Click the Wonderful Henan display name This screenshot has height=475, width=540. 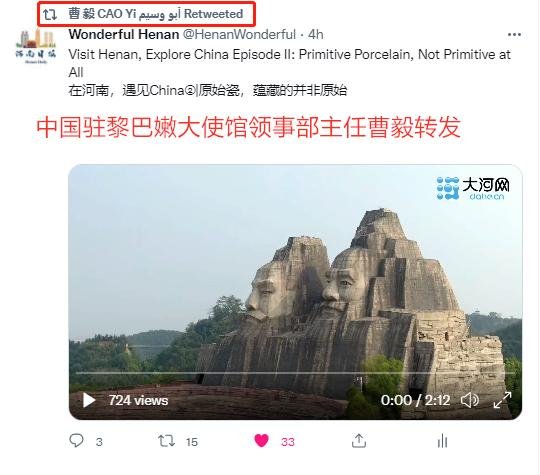click(124, 34)
